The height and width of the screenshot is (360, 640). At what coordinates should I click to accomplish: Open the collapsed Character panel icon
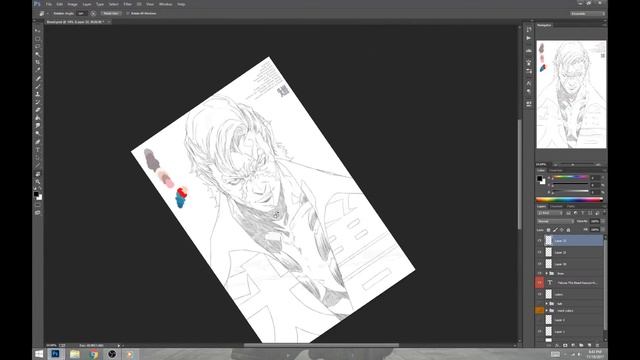pos(529,83)
